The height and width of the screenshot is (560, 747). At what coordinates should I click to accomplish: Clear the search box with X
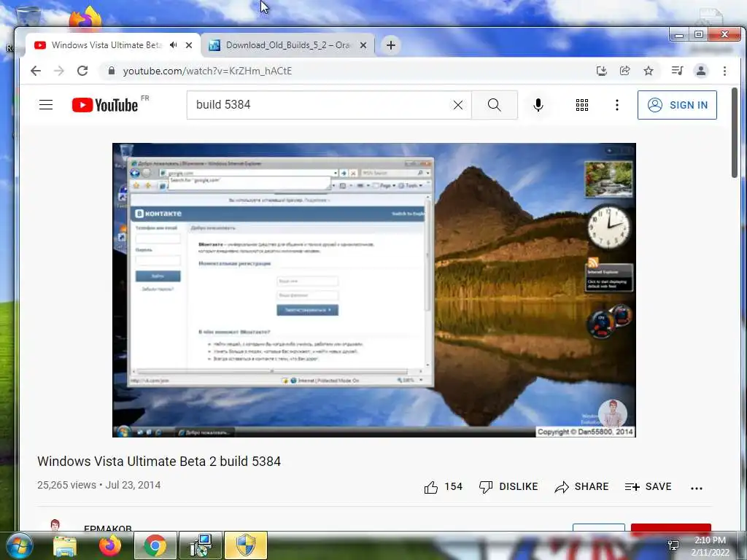click(x=458, y=105)
